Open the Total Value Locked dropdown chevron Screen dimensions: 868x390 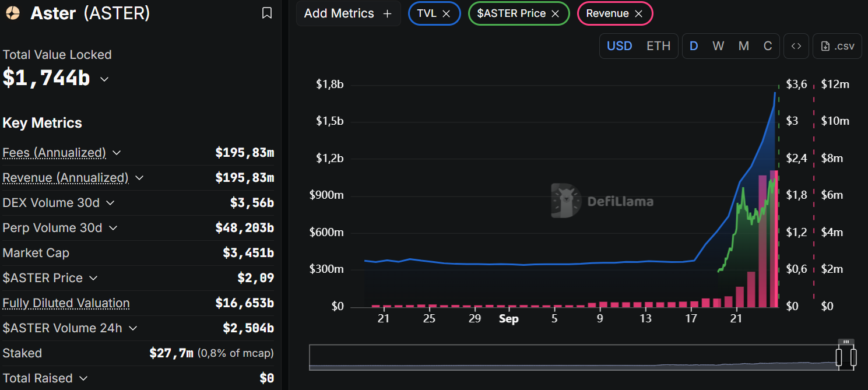pos(104,79)
